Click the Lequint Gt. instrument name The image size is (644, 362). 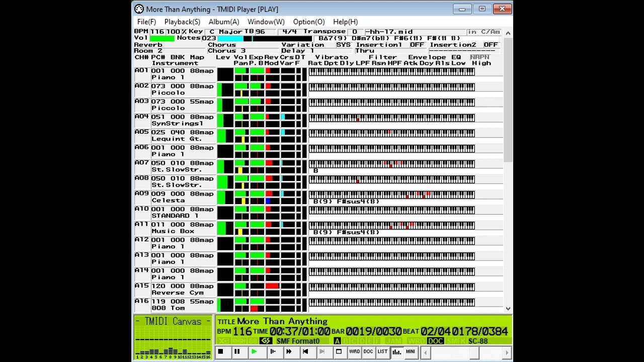pyautogui.click(x=177, y=139)
